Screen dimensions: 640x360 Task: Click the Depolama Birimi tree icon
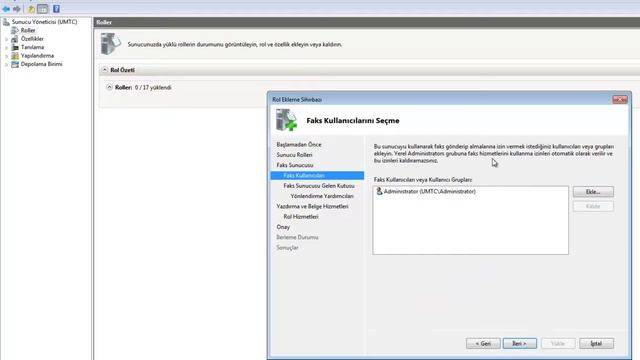click(15, 64)
